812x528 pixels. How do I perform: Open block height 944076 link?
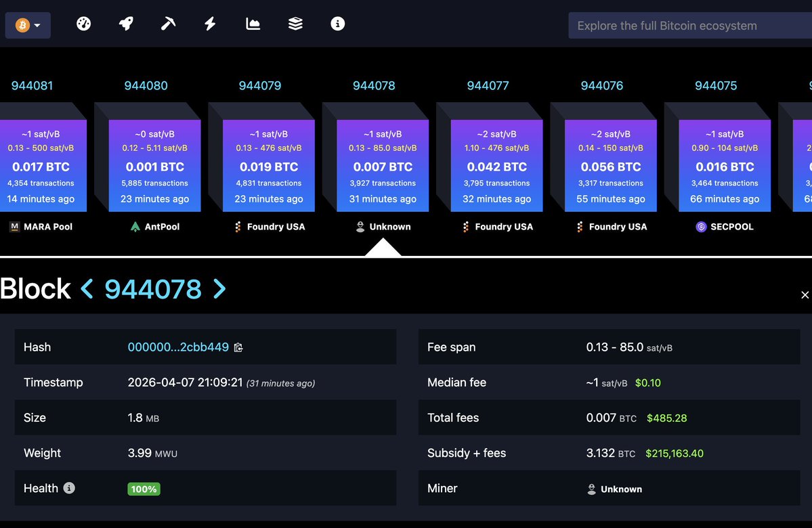(x=602, y=85)
